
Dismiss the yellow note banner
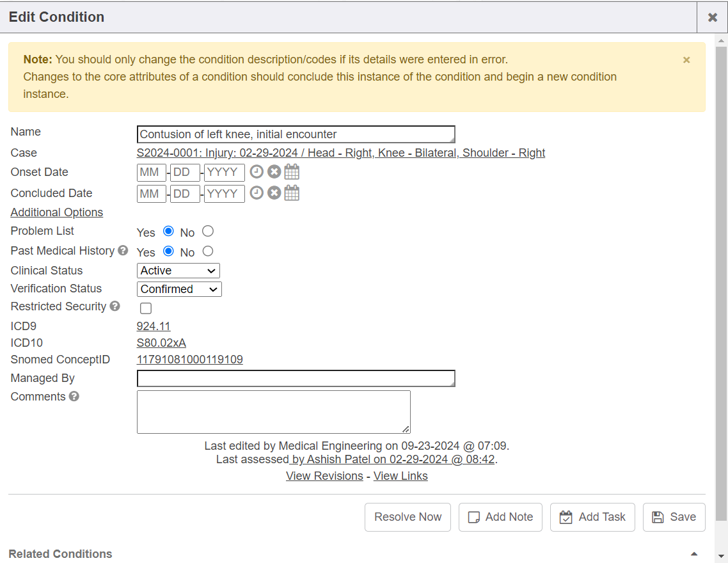686,60
